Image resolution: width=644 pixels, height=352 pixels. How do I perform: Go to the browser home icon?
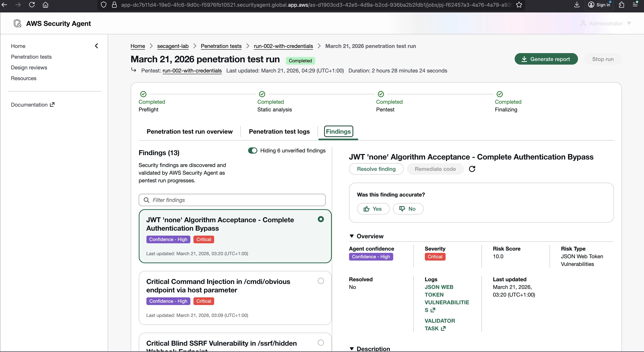click(x=45, y=5)
